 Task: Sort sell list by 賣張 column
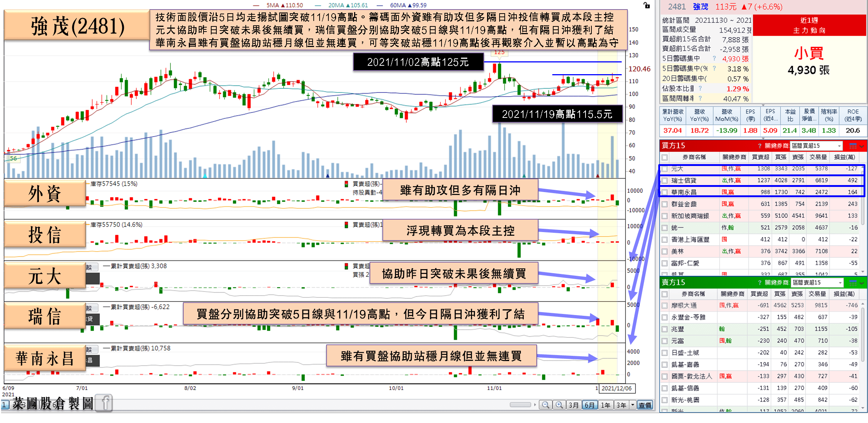coord(797,294)
